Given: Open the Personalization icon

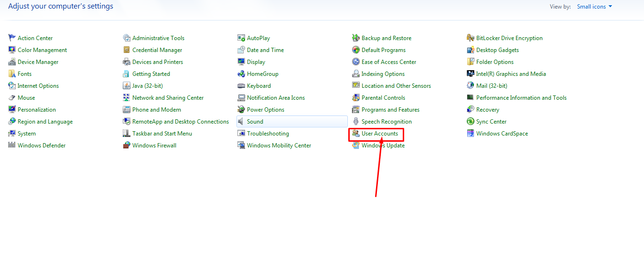Looking at the screenshot, I should point(12,110).
